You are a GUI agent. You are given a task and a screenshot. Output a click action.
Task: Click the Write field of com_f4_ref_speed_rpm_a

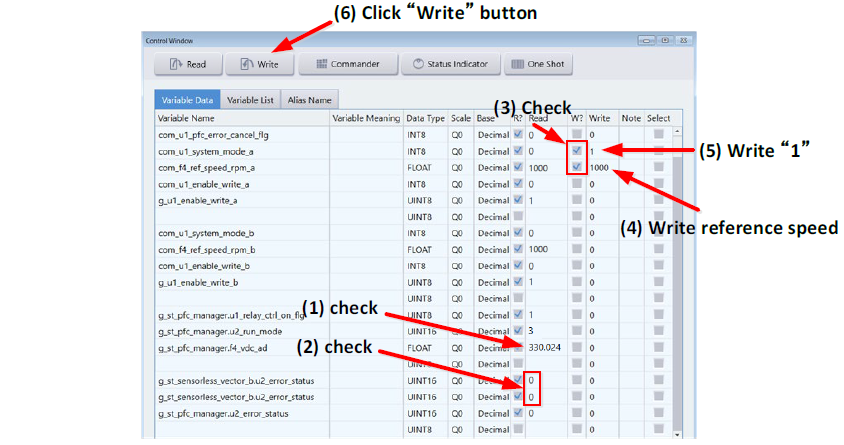[x=602, y=167]
